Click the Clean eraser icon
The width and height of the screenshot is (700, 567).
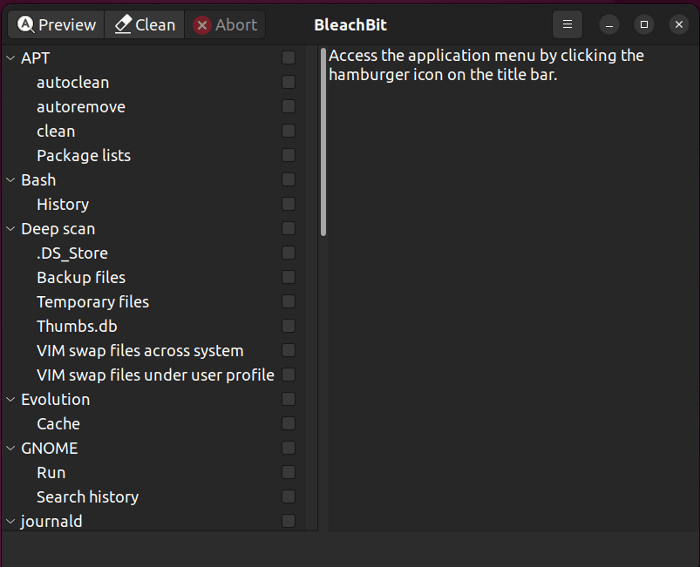pyautogui.click(x=123, y=25)
